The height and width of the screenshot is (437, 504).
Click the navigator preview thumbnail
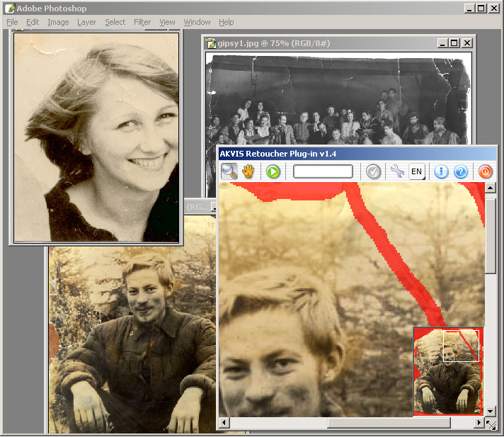pyautogui.click(x=447, y=371)
